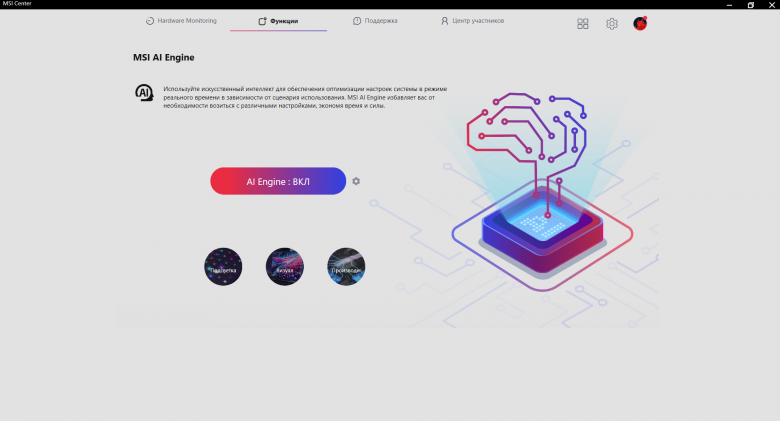Click the AI logo icon beside description

[x=144, y=93]
